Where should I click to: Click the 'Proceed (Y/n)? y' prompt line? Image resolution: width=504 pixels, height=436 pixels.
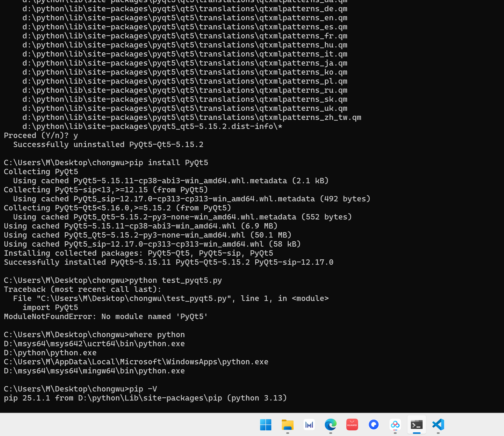tap(41, 136)
